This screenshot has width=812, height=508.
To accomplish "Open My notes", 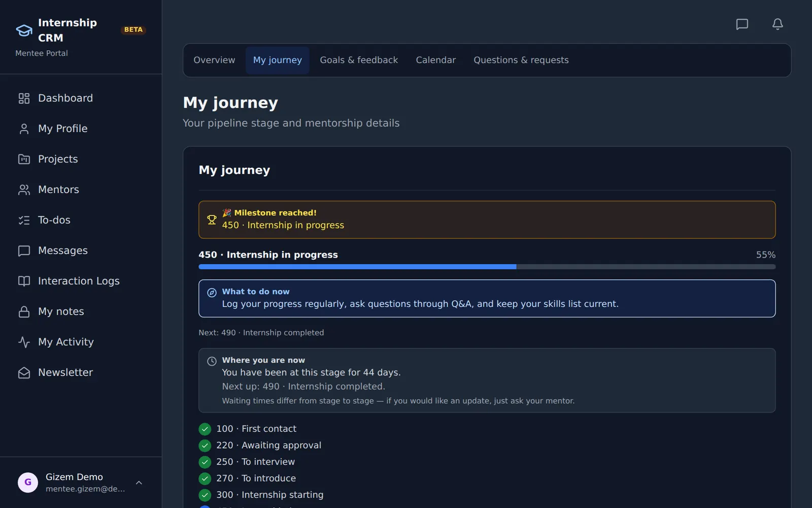I will click(81, 311).
